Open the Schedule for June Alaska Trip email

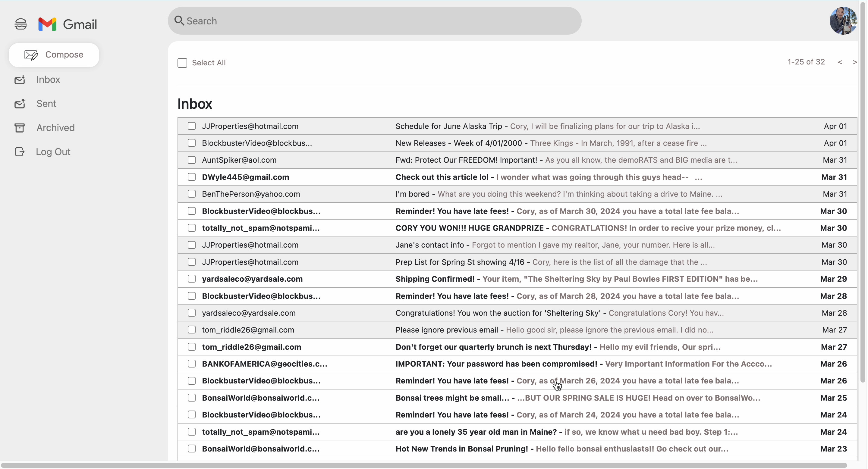pos(517,126)
